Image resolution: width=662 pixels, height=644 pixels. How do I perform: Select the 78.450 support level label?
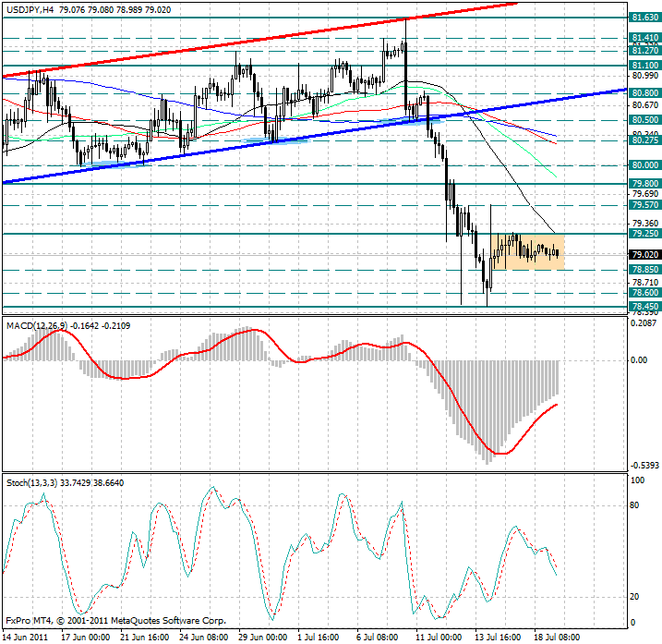[643, 306]
